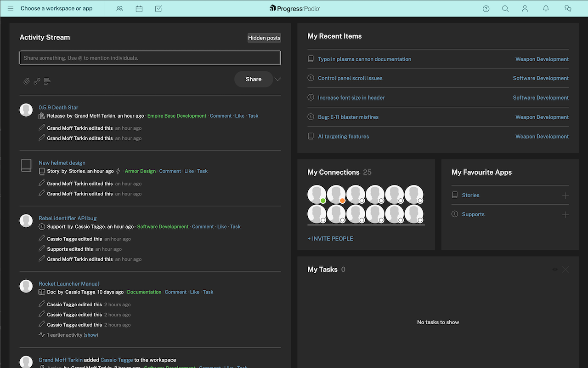Open 0.5.9 Death Star item
Image resolution: width=588 pixels, height=368 pixels.
click(58, 108)
